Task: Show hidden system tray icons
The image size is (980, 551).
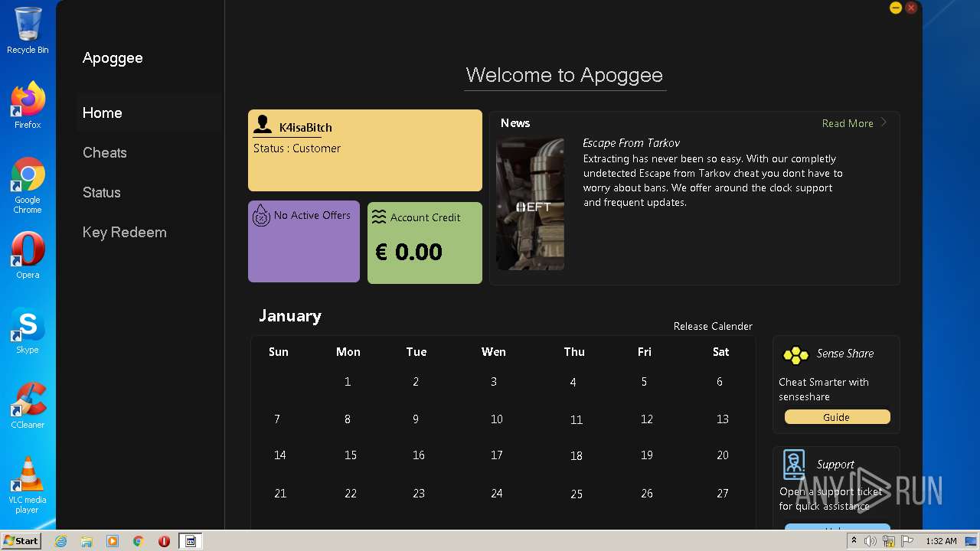Action: 854,541
